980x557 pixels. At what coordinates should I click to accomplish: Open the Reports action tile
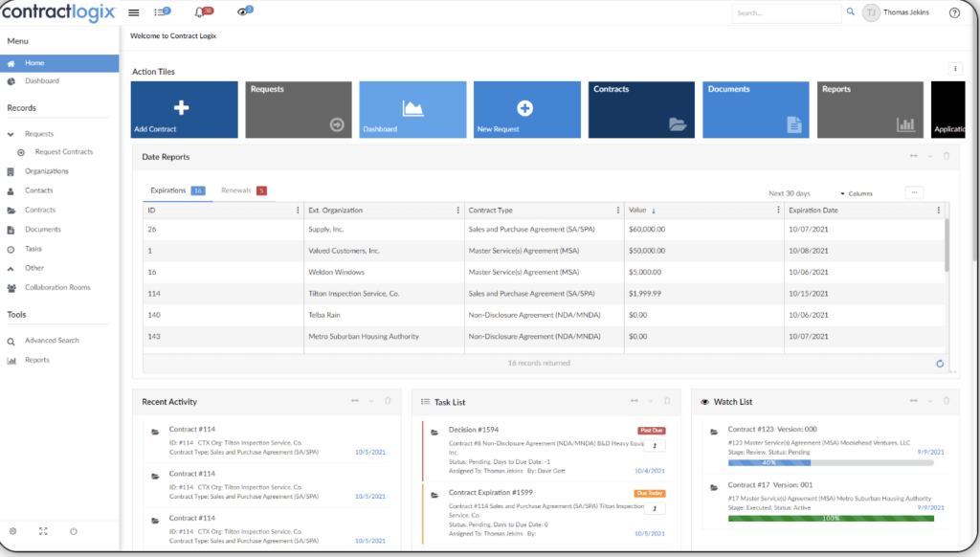[x=870, y=109]
